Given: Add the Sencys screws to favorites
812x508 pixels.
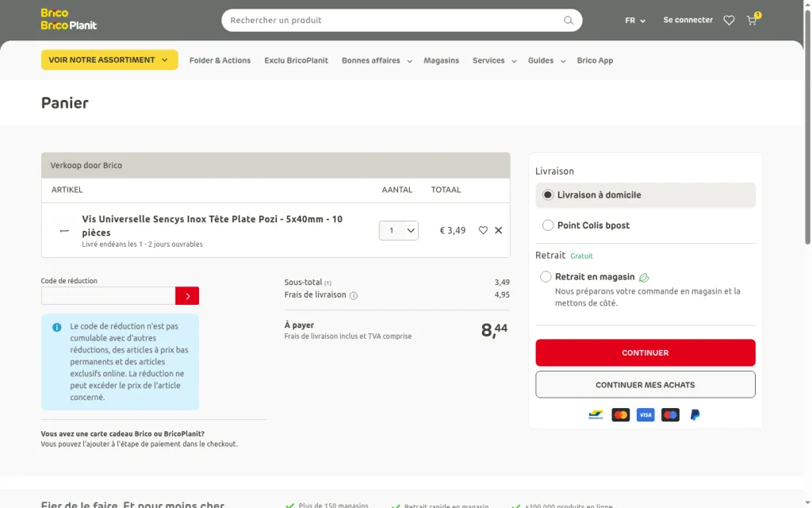Looking at the screenshot, I should tap(483, 230).
